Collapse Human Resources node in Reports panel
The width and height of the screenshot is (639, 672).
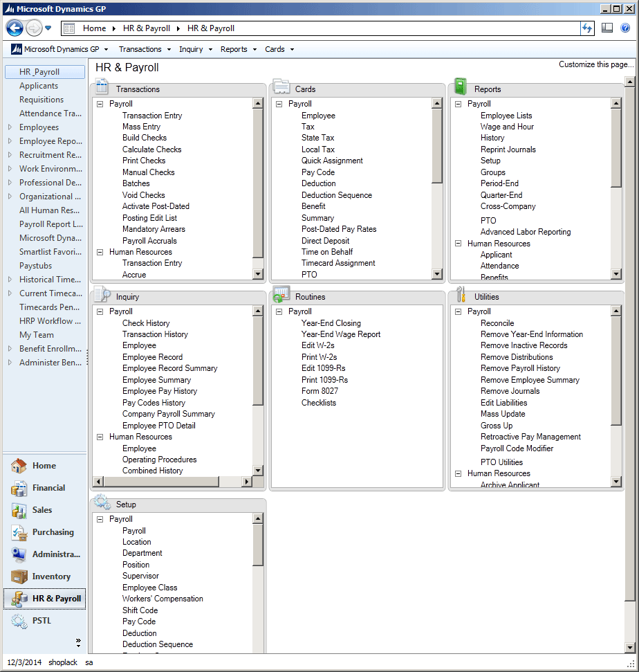point(459,244)
